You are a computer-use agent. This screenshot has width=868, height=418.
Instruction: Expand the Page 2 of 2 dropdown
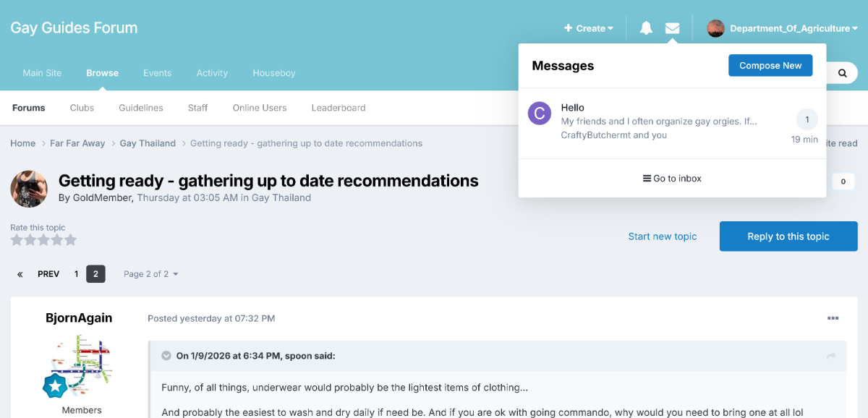click(x=150, y=274)
